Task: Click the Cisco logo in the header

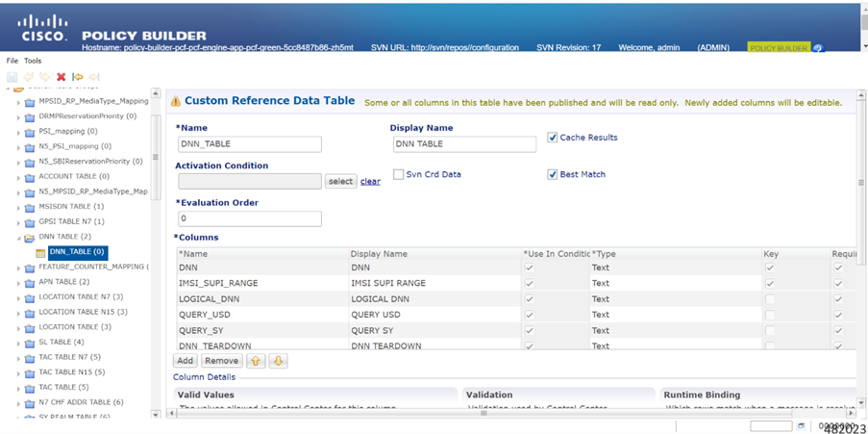Action: 42,28
